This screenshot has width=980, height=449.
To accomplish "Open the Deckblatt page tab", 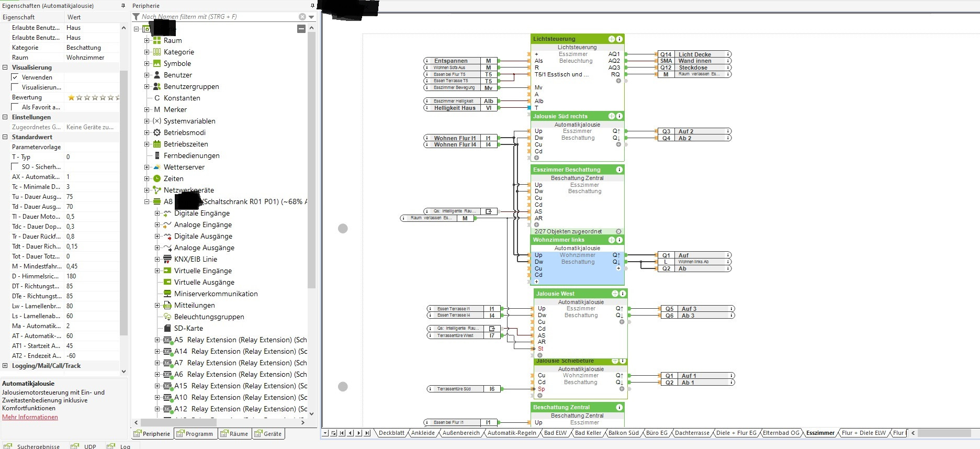I will pos(391,433).
